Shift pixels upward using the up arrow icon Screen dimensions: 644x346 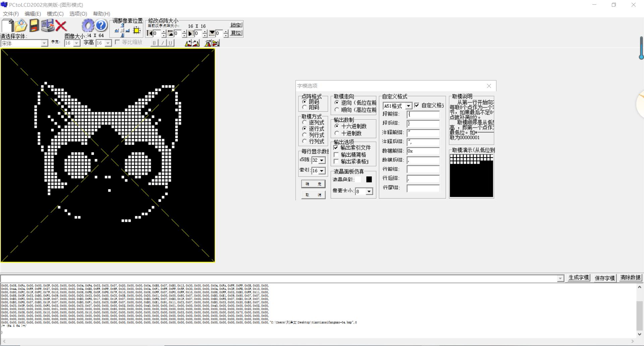click(x=122, y=25)
